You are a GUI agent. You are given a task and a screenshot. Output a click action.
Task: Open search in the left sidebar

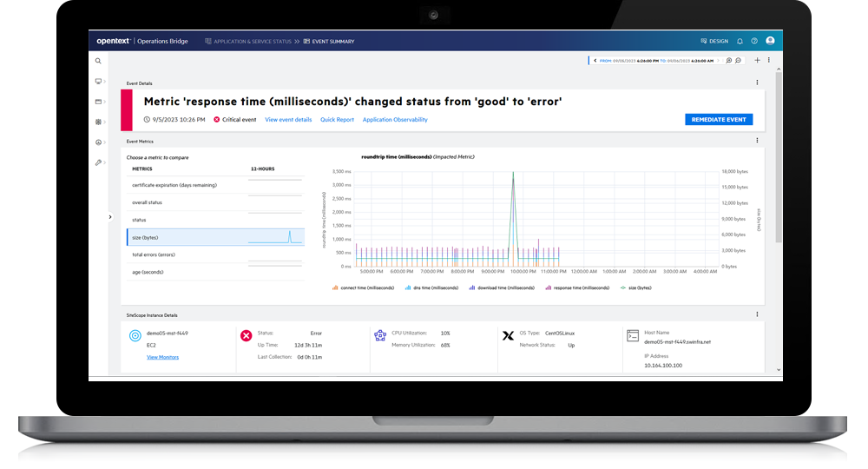[x=98, y=61]
